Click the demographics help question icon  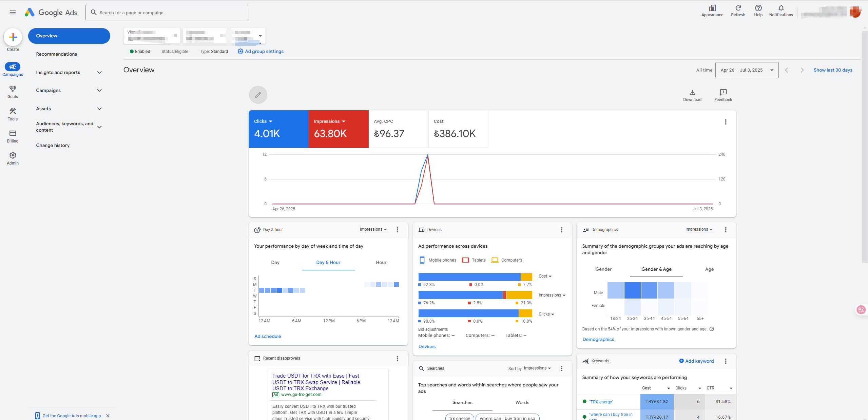pos(712,329)
